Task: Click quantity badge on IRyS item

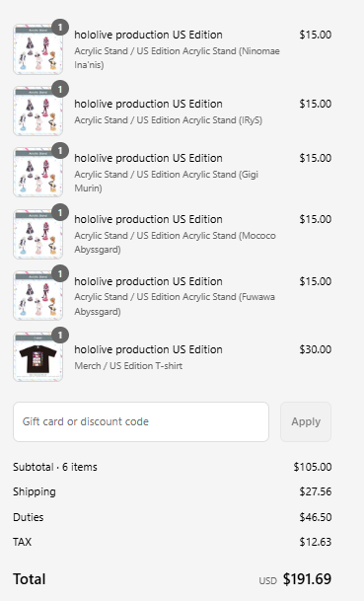Action: tap(60, 89)
